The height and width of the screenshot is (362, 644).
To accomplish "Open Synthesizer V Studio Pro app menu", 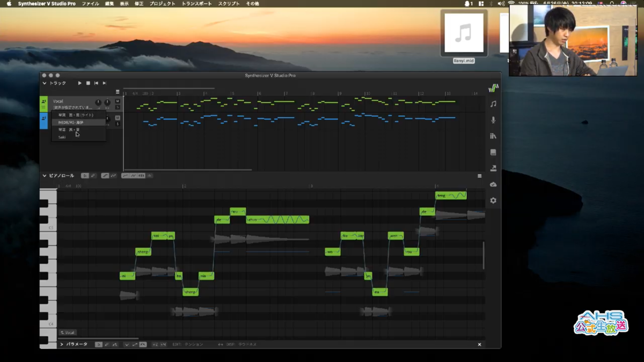I will 47,4.
